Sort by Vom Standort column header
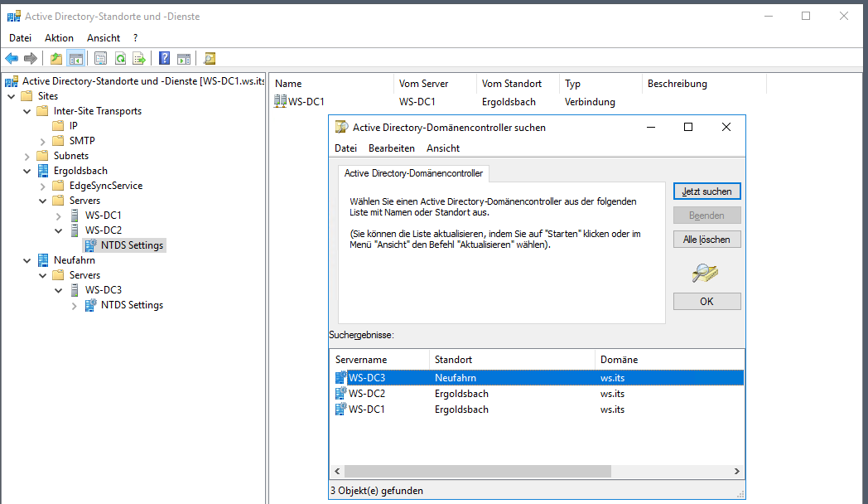The image size is (868, 504). [x=518, y=84]
